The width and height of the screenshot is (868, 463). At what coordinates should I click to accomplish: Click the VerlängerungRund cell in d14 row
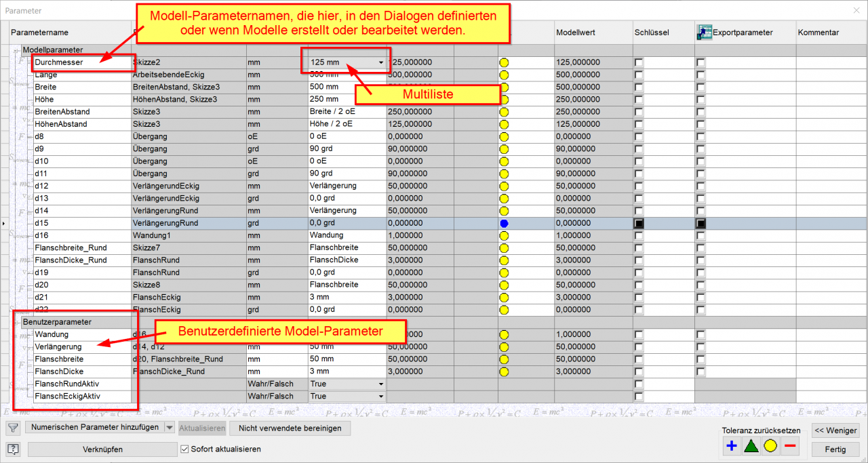(189, 211)
